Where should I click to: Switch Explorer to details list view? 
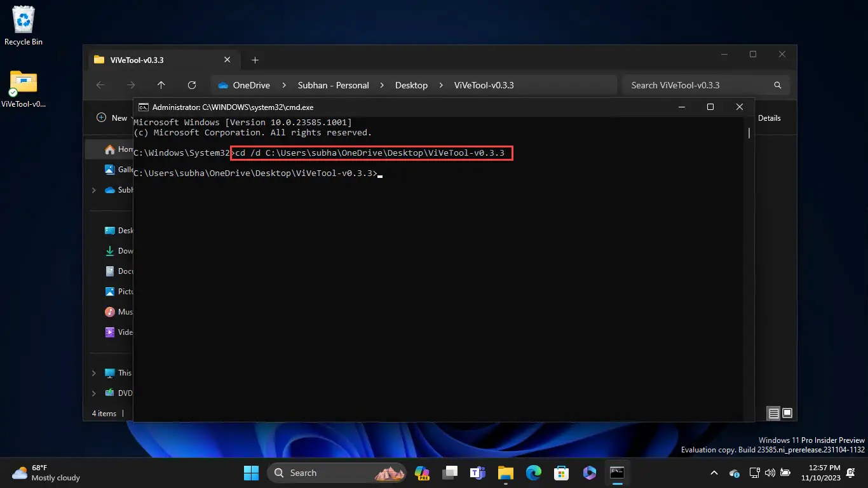(x=773, y=414)
